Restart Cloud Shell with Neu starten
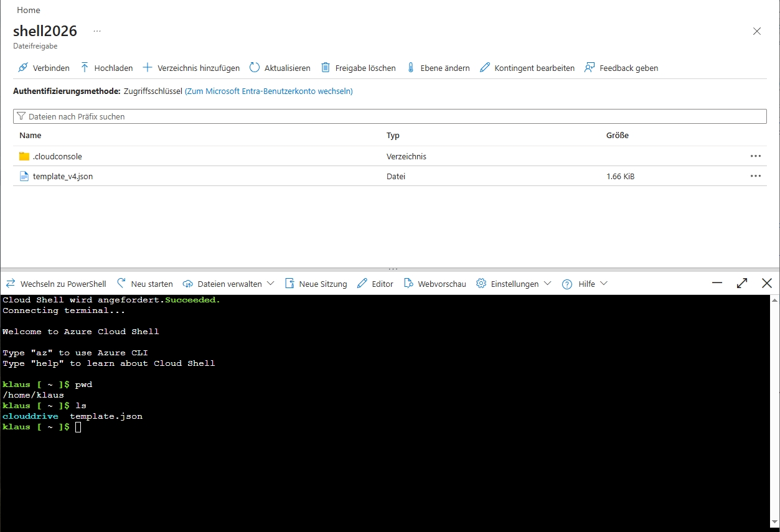 [145, 284]
